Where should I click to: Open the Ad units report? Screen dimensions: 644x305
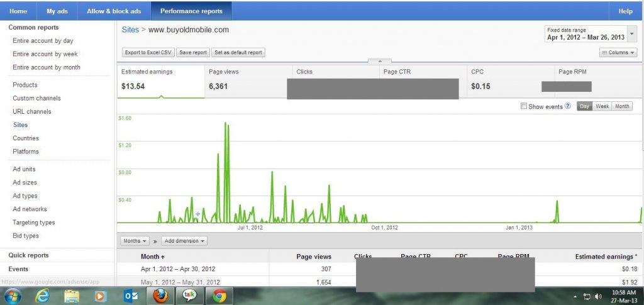(x=25, y=169)
